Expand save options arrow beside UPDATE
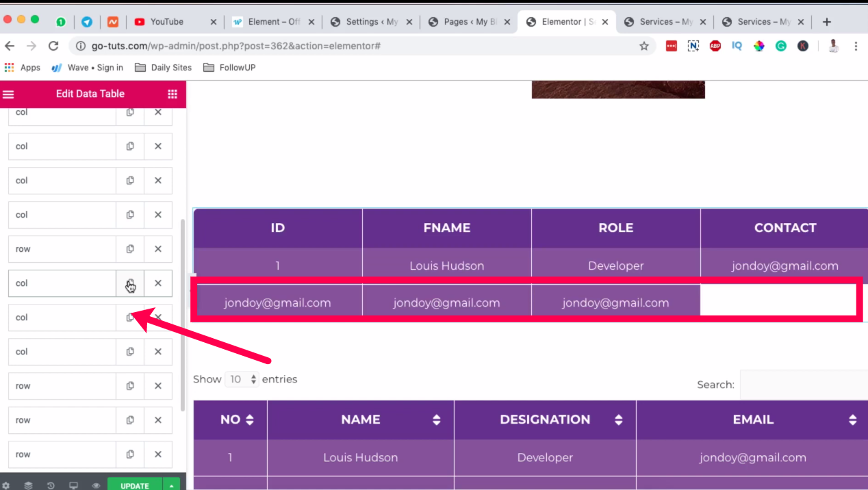The width and height of the screenshot is (868, 490). [x=171, y=485]
